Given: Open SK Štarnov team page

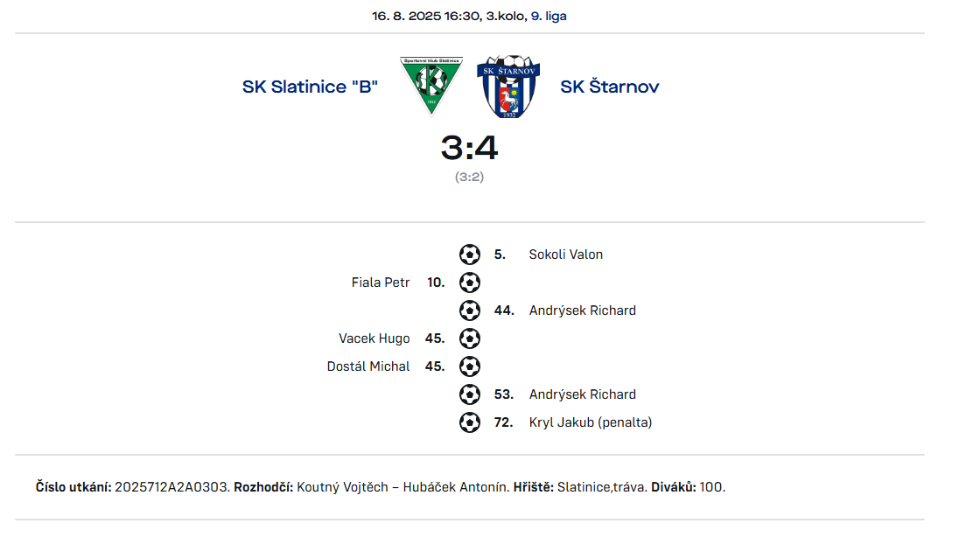Looking at the screenshot, I should [609, 87].
